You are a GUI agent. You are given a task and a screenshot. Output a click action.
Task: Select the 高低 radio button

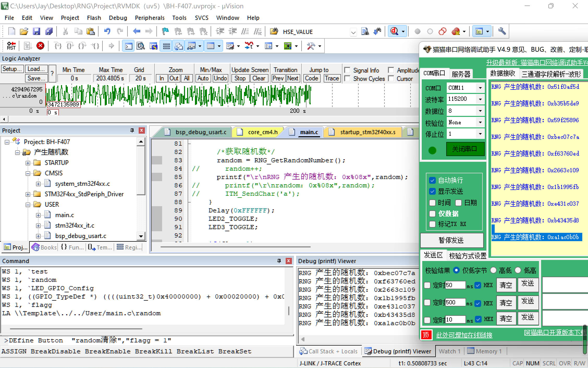point(493,270)
